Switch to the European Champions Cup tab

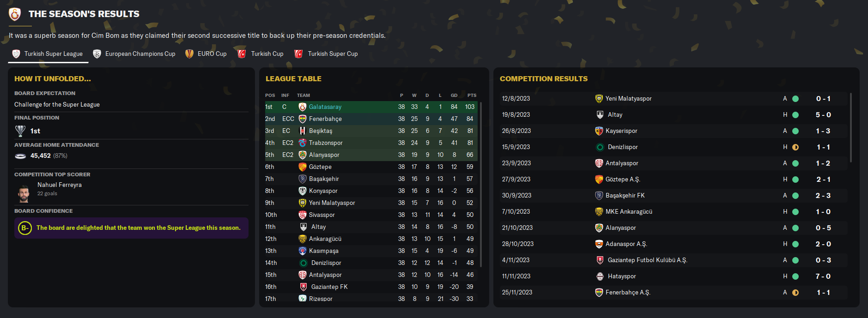(x=134, y=54)
